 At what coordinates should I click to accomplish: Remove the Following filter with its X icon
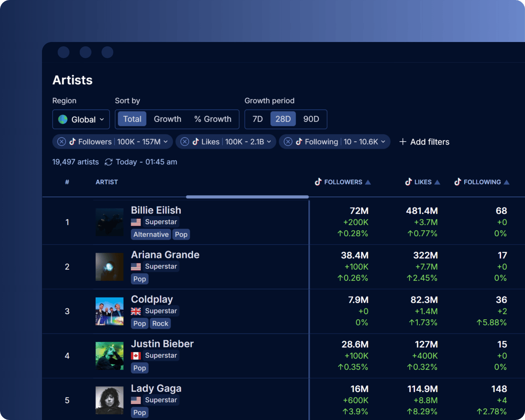[x=288, y=142]
